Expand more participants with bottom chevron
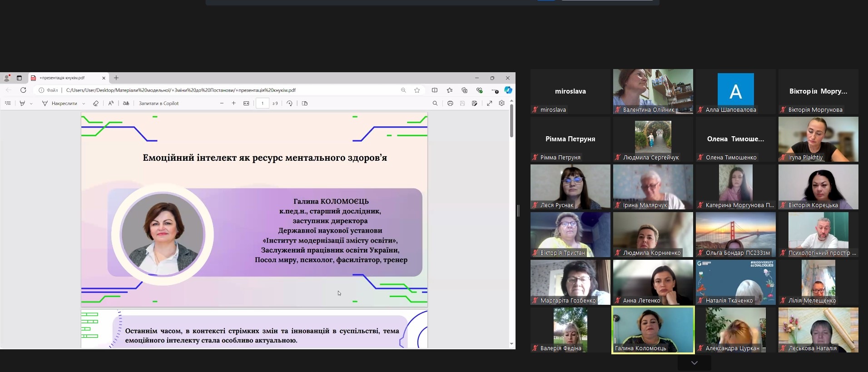 tap(694, 363)
